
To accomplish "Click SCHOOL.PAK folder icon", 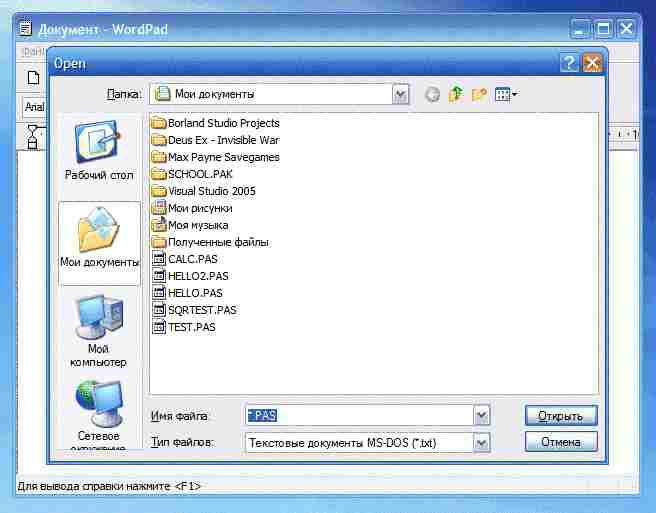I will point(159,174).
